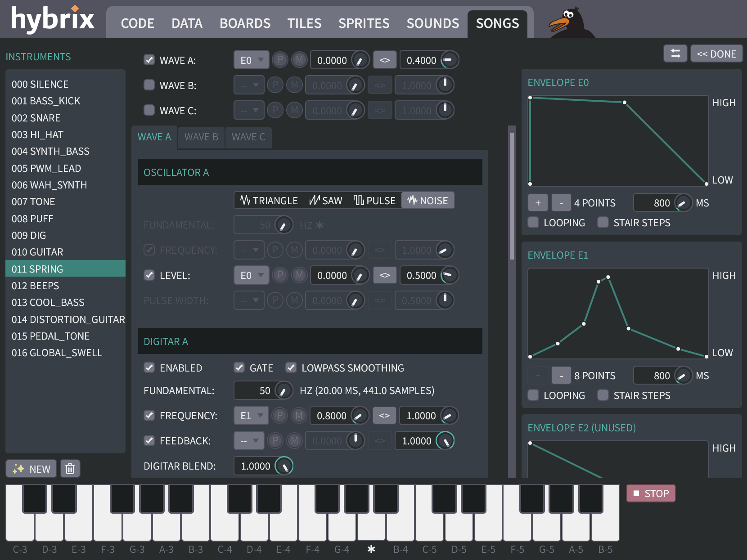Image resolution: width=747 pixels, height=560 pixels.
Task: Remove a point from Envelope E1
Action: click(x=561, y=376)
